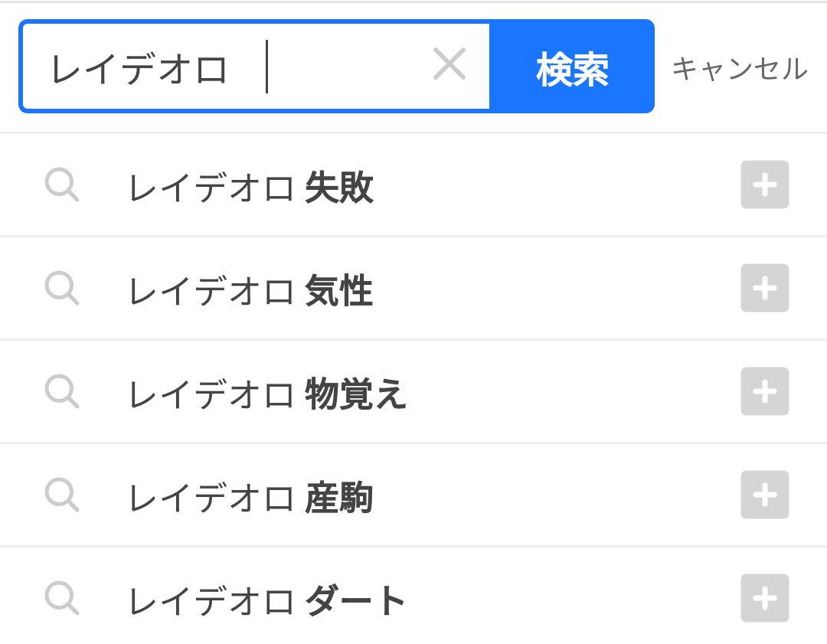The image size is (827, 644).
Task: Add 失敗 to the query with plus icon
Action: tap(764, 185)
